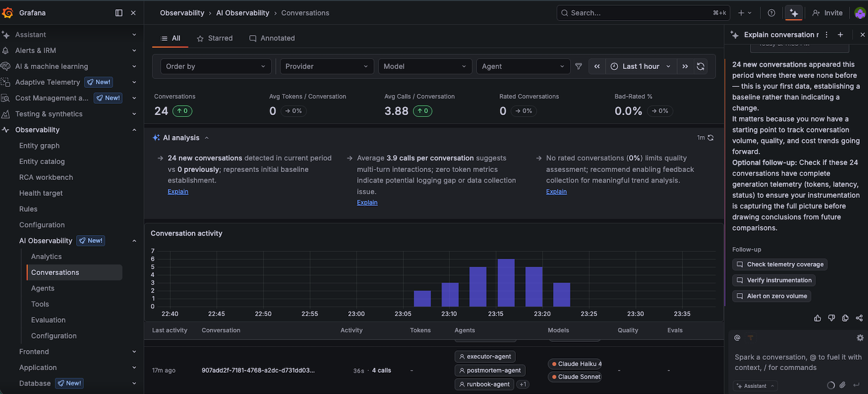Open assistant chat settings gear
This screenshot has height=394, width=868.
click(x=860, y=338)
